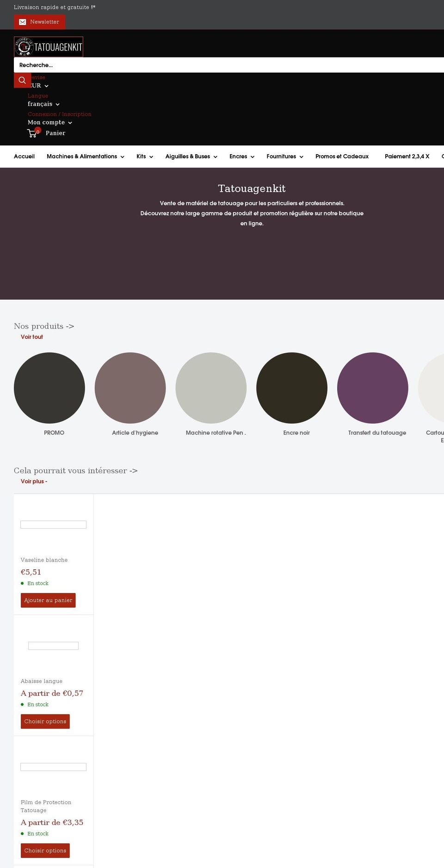Go to Accueil page
Image resolution: width=444 pixels, height=868 pixels.
tap(24, 156)
